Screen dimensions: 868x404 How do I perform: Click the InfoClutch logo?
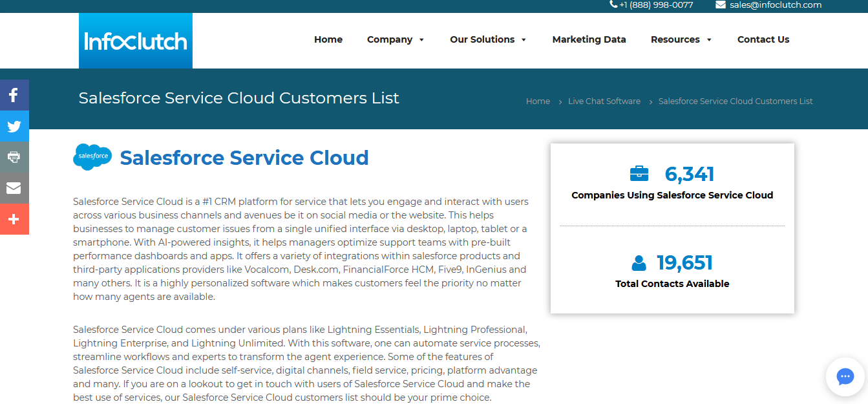coord(136,41)
